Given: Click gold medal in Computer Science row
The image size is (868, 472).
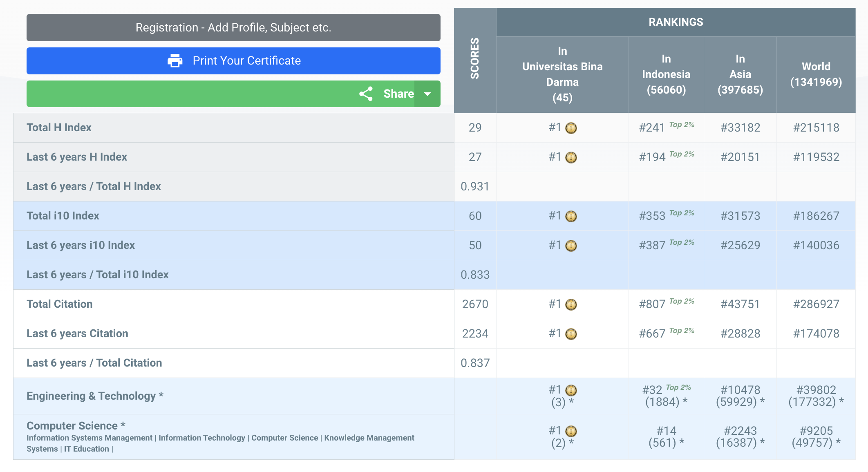Looking at the screenshot, I should tap(571, 432).
